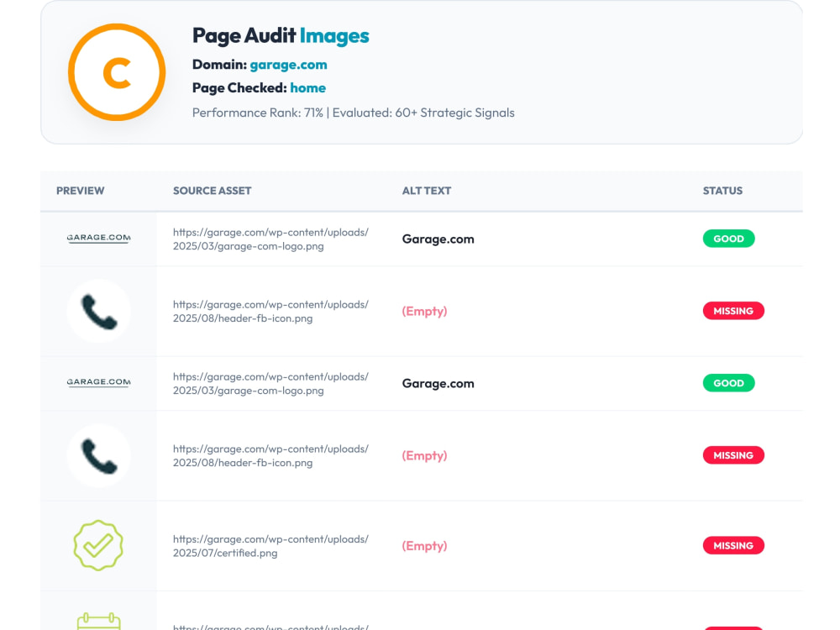Click the second GARAGE.COM logo preview
The image size is (840, 630).
click(x=98, y=382)
